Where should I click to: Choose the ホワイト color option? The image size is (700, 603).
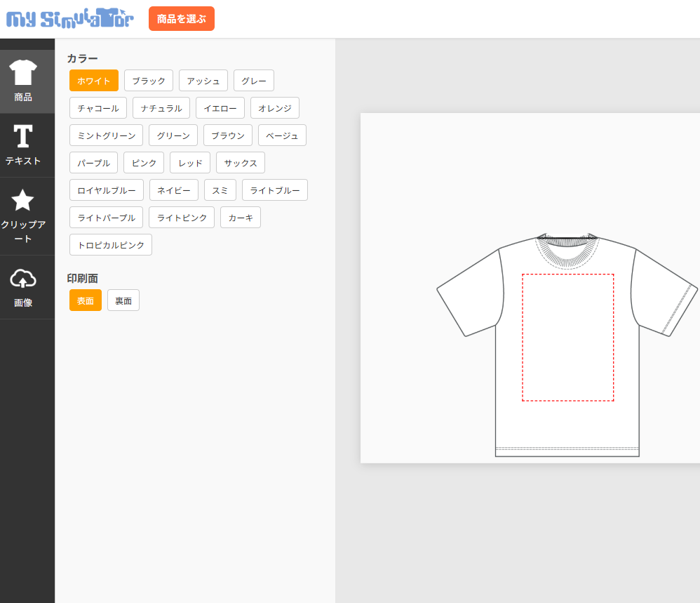(x=94, y=81)
